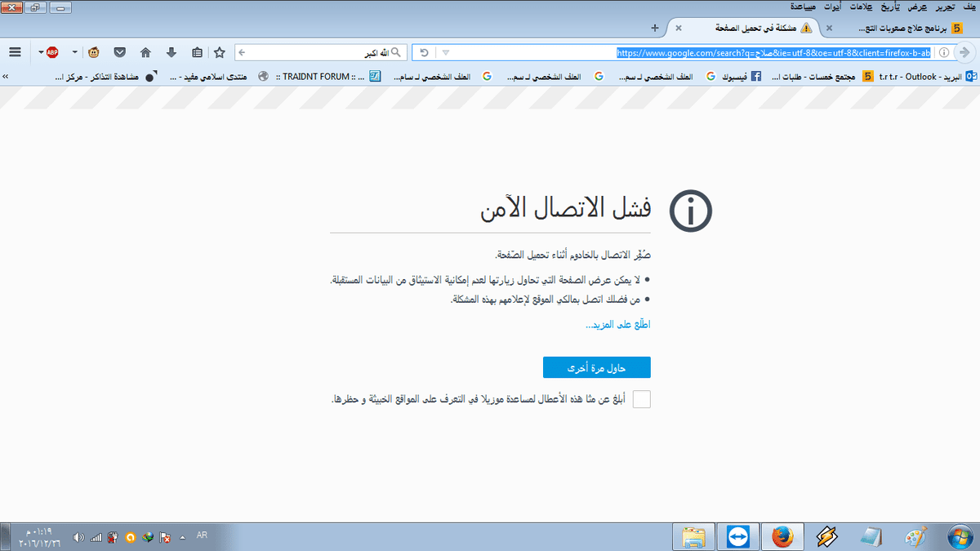The width and height of the screenshot is (980, 551).
Task: Close the مشكلة في تحميل الصفحة tab
Action: (679, 27)
